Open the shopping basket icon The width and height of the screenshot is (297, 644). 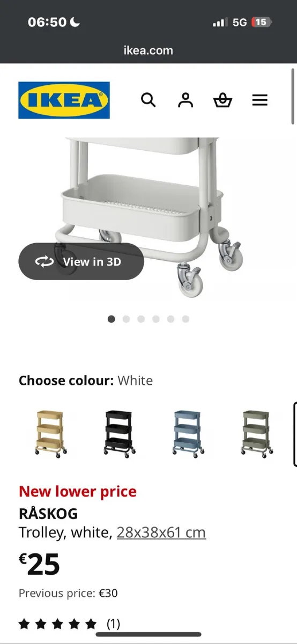click(222, 100)
